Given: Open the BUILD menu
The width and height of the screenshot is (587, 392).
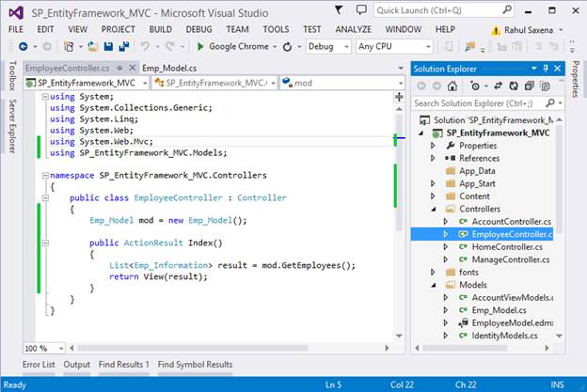Looking at the screenshot, I should tap(160, 29).
